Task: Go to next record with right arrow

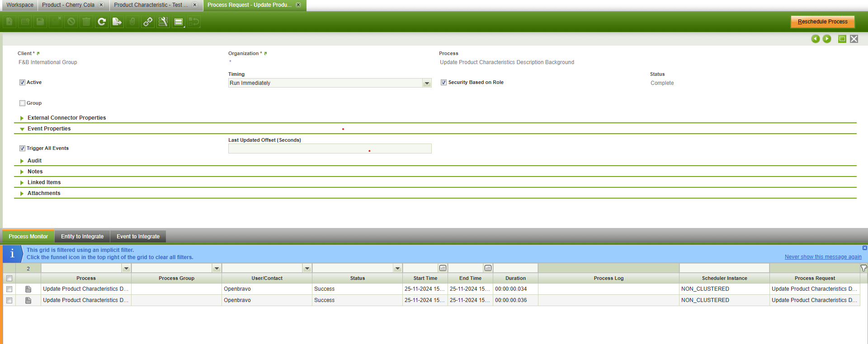Action: 827,39
